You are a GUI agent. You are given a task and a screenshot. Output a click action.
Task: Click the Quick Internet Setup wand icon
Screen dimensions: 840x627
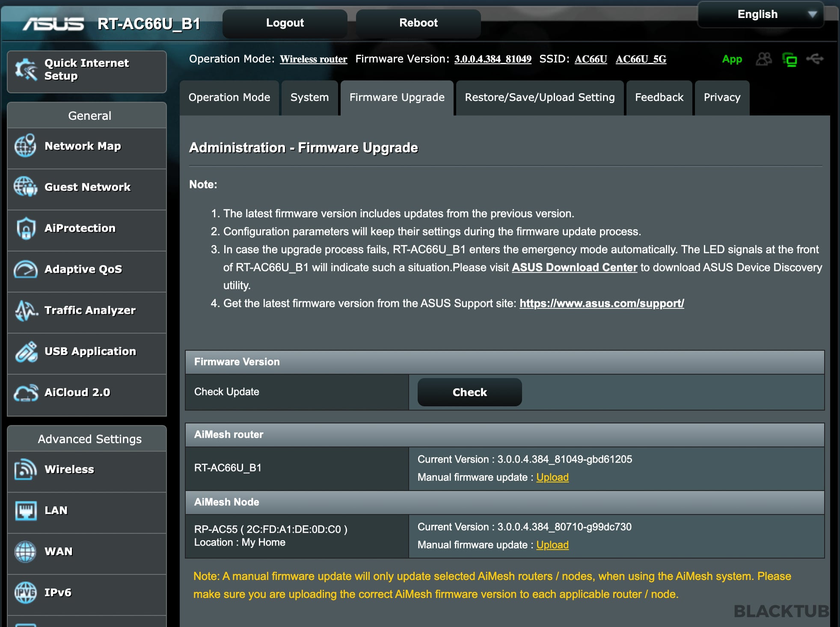(26, 69)
